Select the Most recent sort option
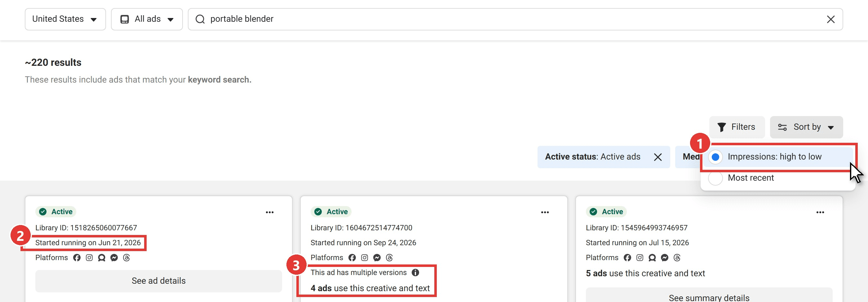Screen dimensions: 868x302 click(778, 178)
